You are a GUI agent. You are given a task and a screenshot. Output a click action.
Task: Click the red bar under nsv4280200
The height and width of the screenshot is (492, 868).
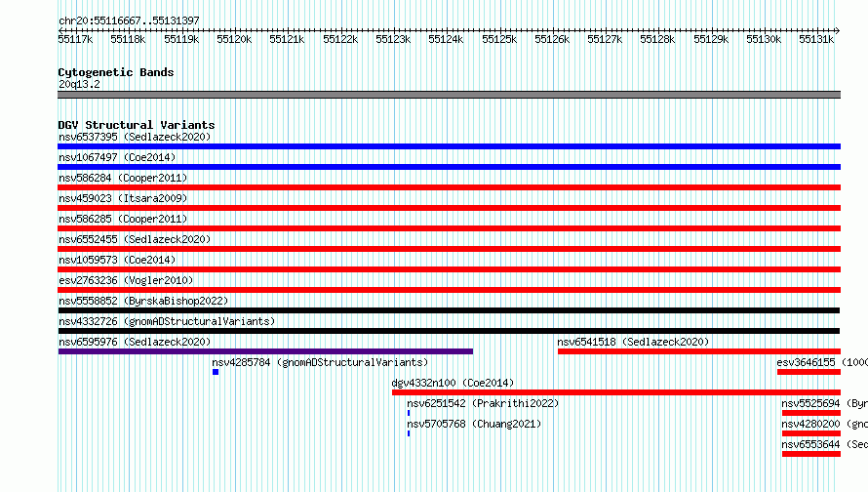(811, 433)
